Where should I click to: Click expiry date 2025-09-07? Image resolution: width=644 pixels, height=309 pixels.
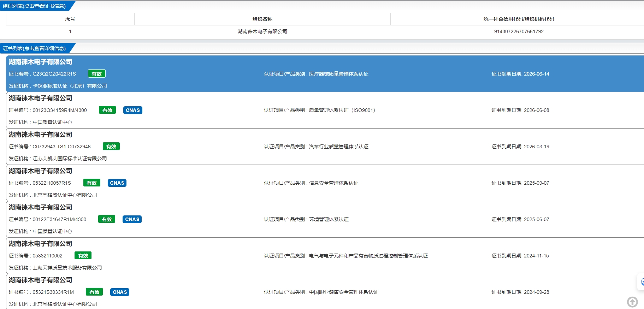[x=537, y=183]
